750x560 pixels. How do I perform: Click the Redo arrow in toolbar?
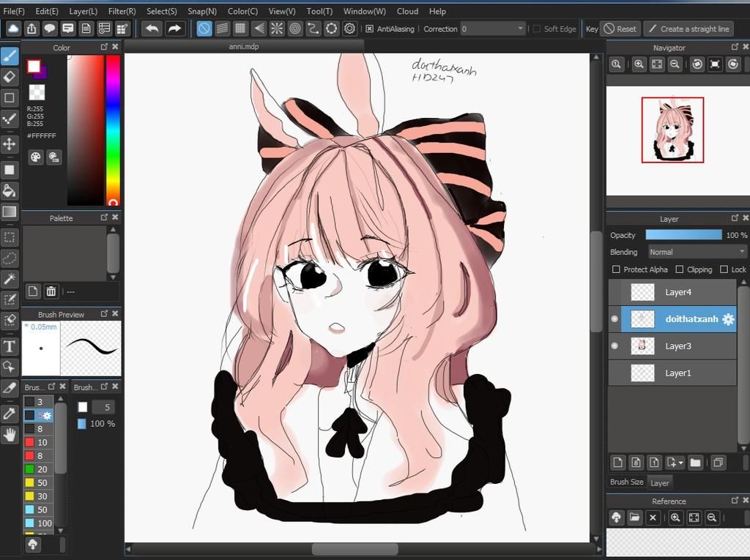(x=174, y=29)
